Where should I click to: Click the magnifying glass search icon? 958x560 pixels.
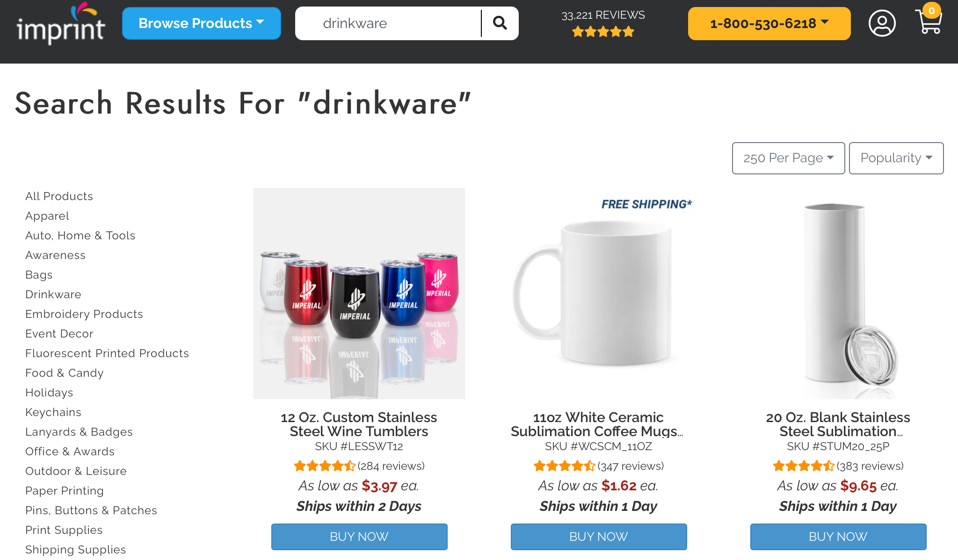(500, 23)
